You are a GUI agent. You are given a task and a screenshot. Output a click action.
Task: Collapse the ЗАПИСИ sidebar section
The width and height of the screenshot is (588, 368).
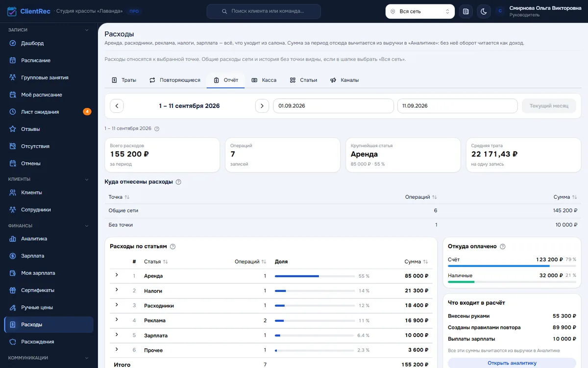pyautogui.click(x=87, y=30)
